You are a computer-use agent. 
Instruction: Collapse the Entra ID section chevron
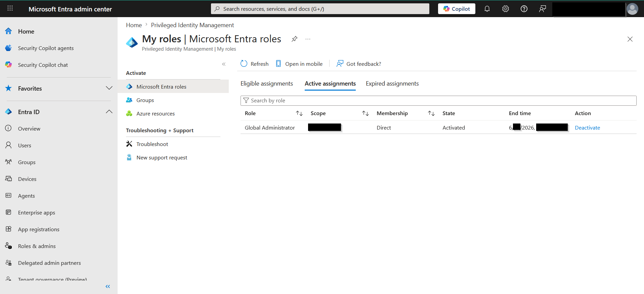click(x=109, y=112)
